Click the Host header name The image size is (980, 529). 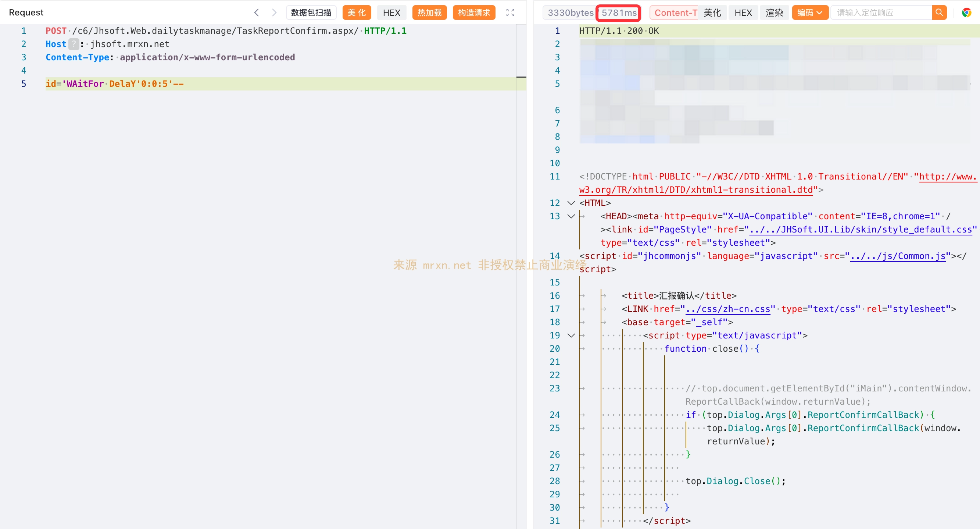(x=56, y=44)
